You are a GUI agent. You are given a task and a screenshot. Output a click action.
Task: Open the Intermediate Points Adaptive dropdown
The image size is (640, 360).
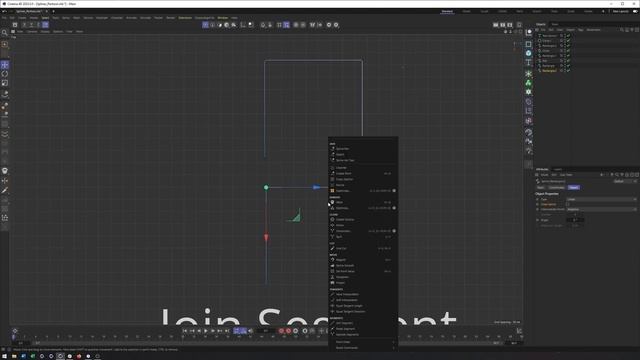point(601,209)
